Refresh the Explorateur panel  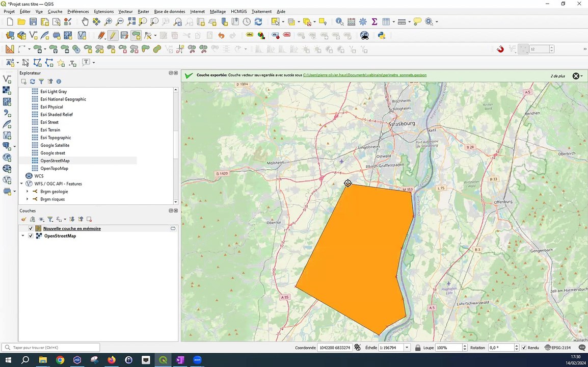click(x=32, y=82)
